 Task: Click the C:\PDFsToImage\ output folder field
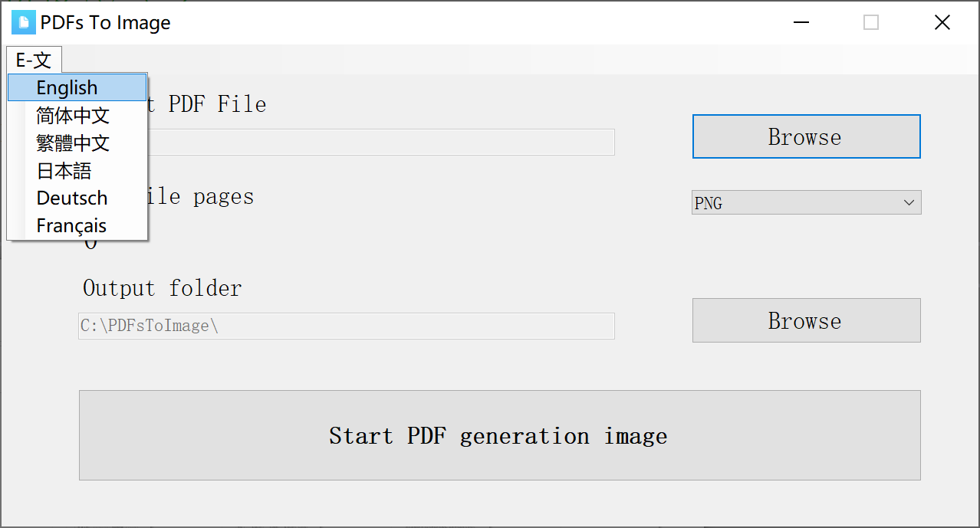[x=346, y=326]
